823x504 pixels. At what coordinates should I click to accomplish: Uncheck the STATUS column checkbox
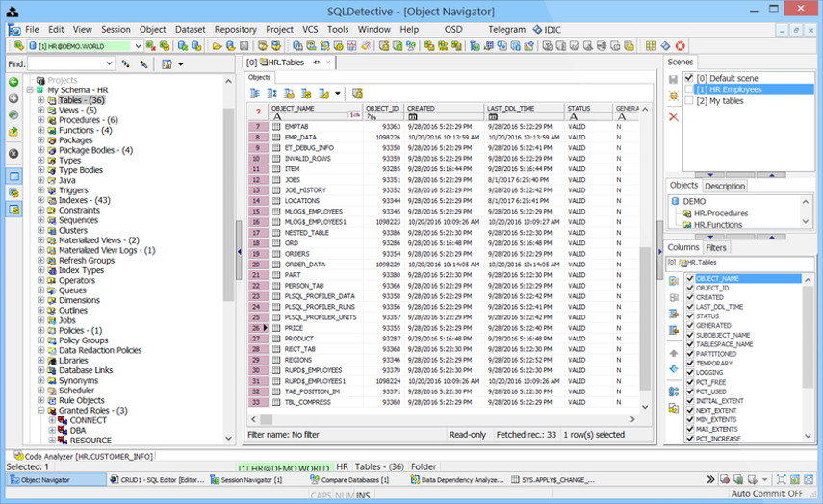pyautogui.click(x=690, y=316)
